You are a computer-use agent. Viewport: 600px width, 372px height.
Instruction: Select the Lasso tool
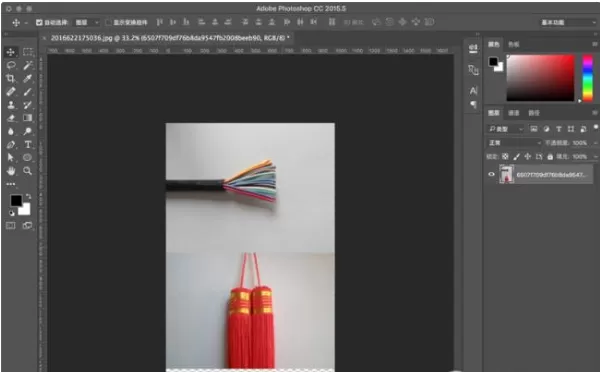pos(11,65)
